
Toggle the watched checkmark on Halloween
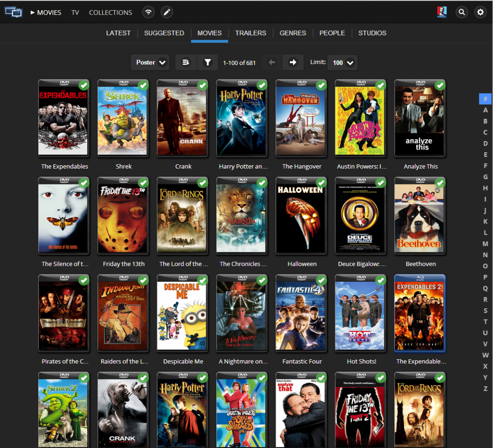tap(321, 183)
